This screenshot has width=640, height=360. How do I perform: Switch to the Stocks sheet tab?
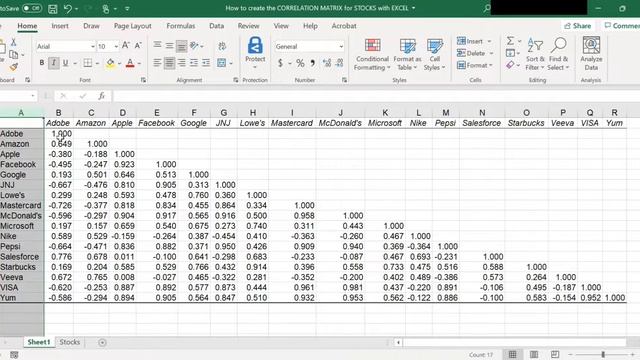pos(70,342)
